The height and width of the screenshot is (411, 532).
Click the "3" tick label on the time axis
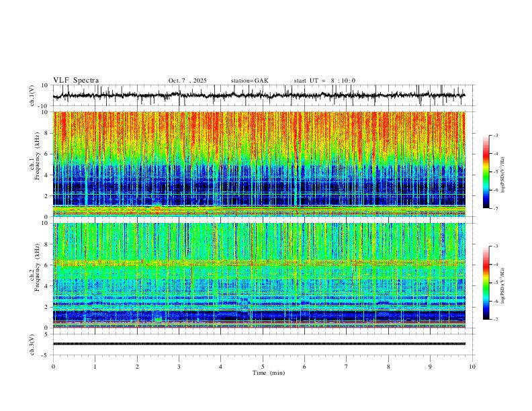click(179, 367)
